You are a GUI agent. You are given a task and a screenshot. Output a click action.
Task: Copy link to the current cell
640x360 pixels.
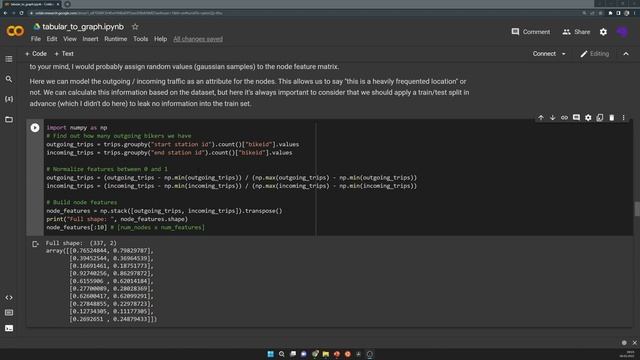pyautogui.click(x=564, y=118)
